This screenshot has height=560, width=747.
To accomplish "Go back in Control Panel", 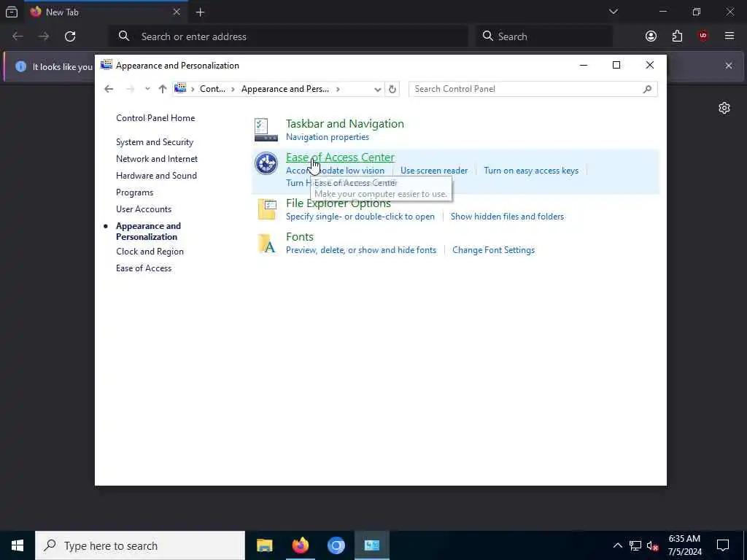I will click(x=109, y=89).
